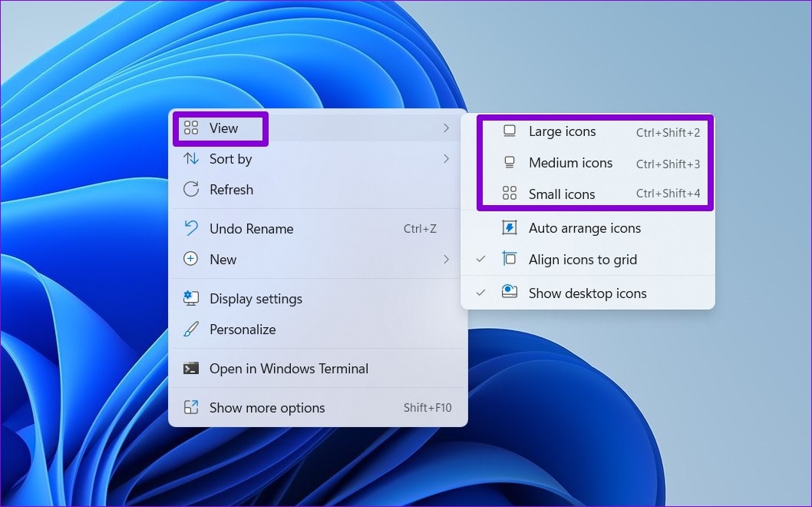Open the View menu entry
812x507 pixels.
[x=318, y=128]
